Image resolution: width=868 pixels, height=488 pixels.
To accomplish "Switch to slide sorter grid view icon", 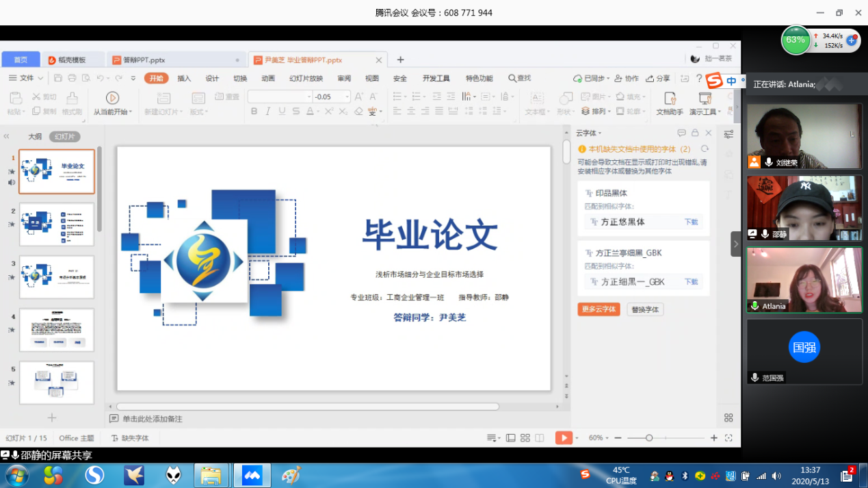I will [525, 438].
